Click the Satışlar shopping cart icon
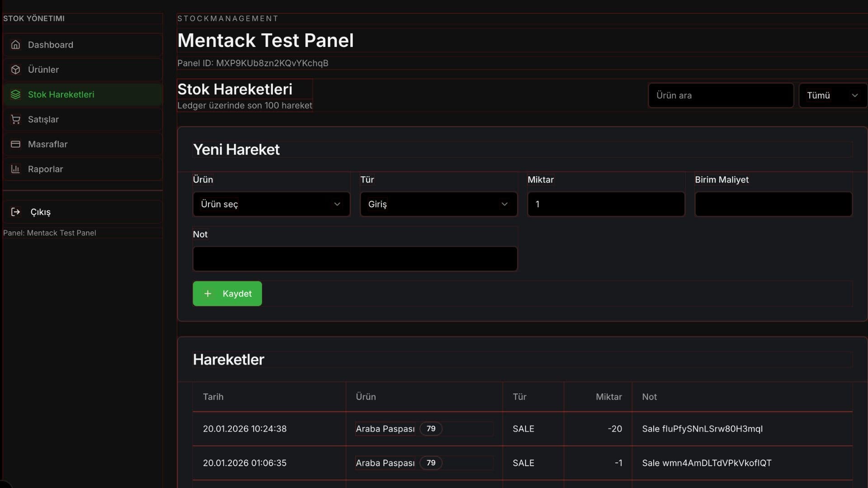This screenshot has width=868, height=488. click(15, 119)
